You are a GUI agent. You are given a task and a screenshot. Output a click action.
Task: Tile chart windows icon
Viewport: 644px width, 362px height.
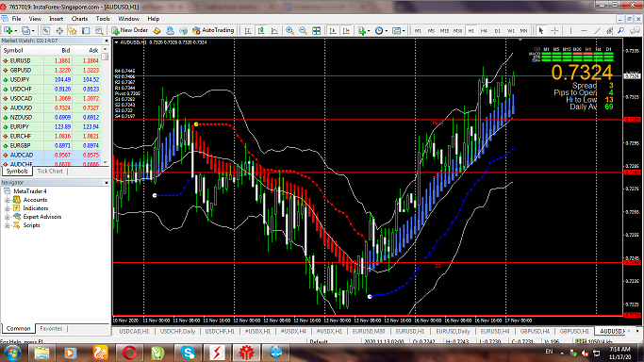click(x=316, y=31)
